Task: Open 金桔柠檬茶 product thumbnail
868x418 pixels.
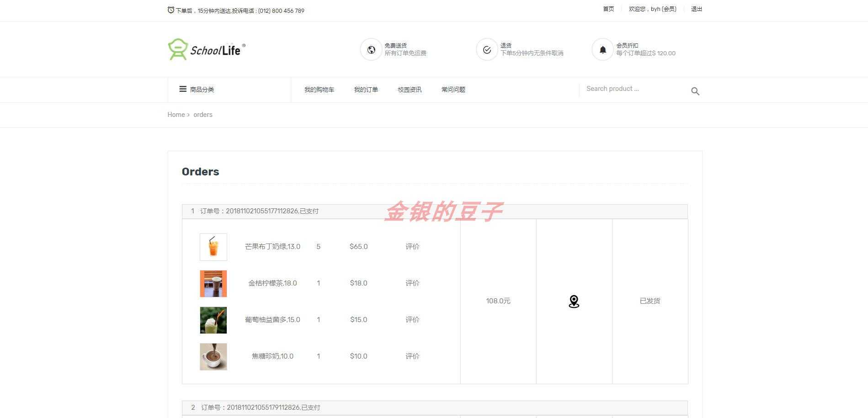Action: coord(213,284)
